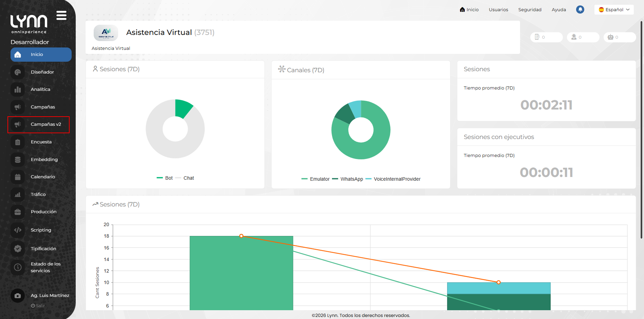Click the Scripting code icon
644x319 pixels.
pyautogui.click(x=18, y=230)
